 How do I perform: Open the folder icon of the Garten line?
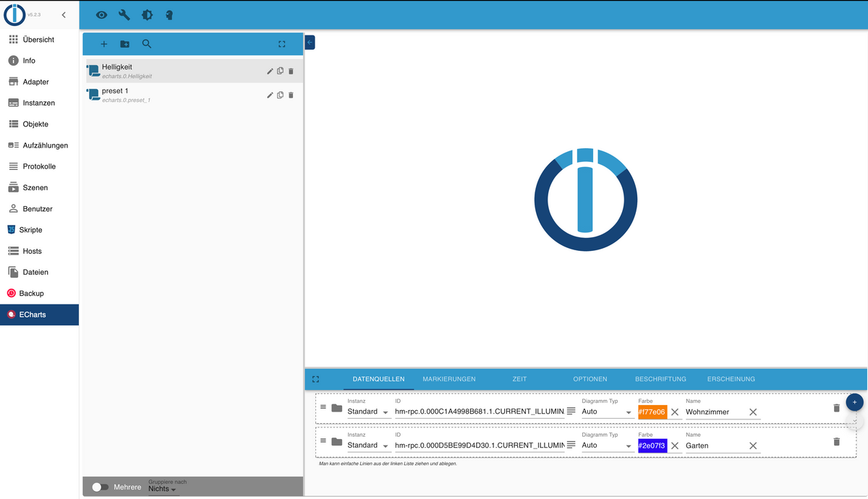336,442
